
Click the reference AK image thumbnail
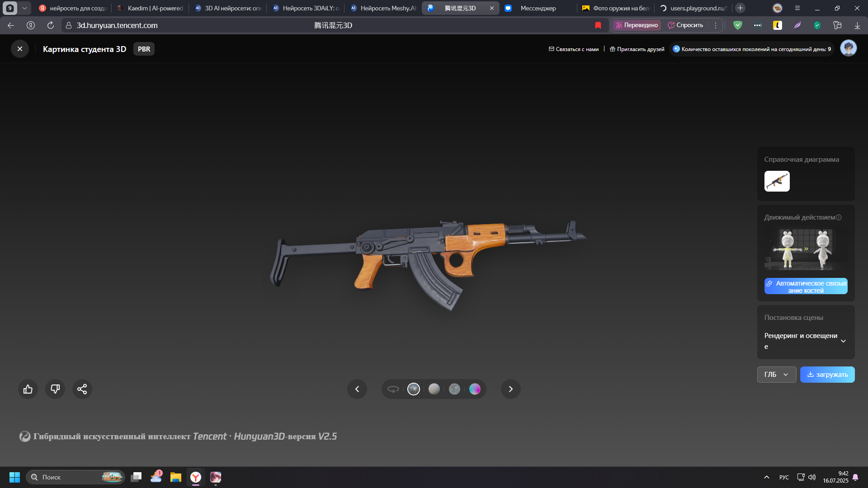point(777,181)
